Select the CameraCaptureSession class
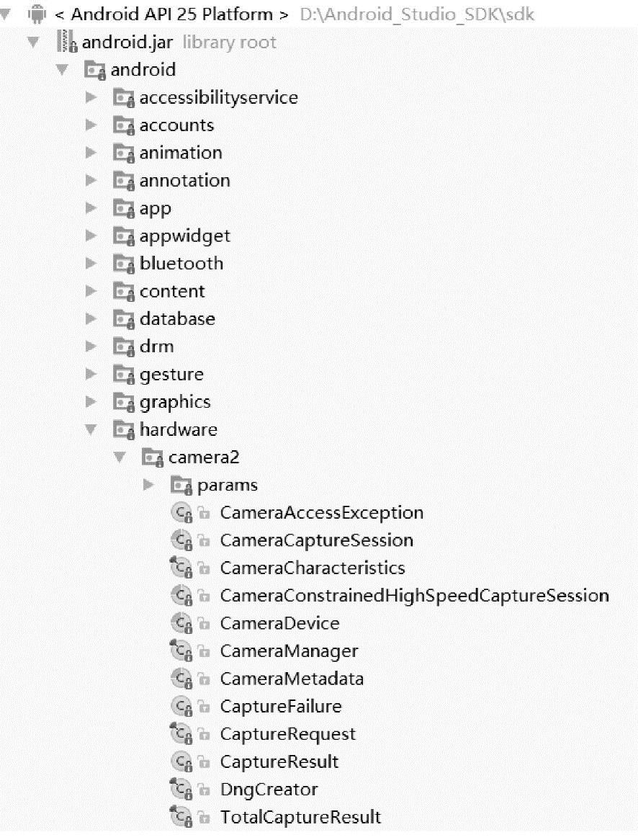The height and width of the screenshot is (840, 638). 316,540
